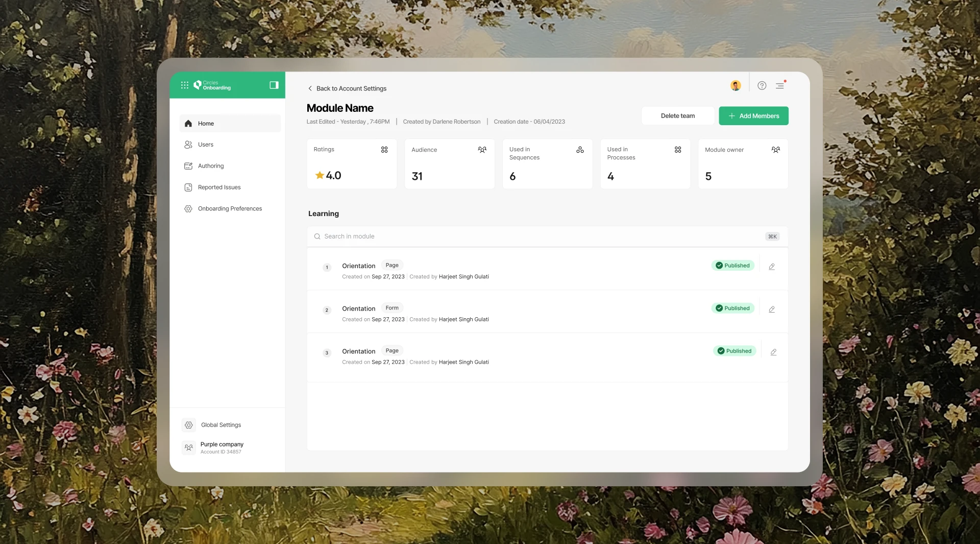
Task: Open the user profile avatar
Action: 736,86
